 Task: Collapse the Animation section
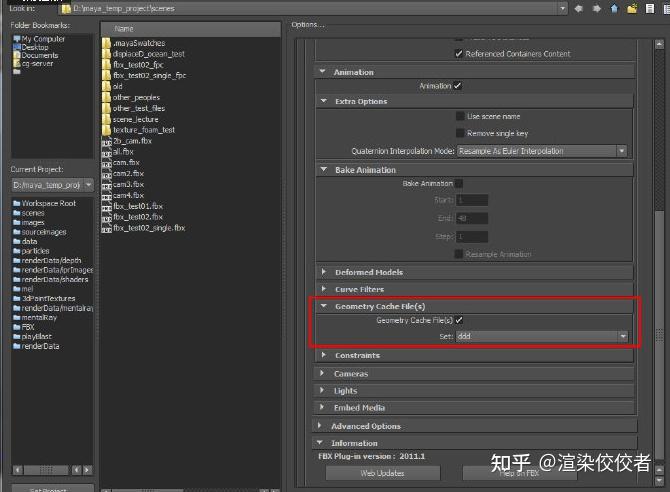pyautogui.click(x=323, y=72)
